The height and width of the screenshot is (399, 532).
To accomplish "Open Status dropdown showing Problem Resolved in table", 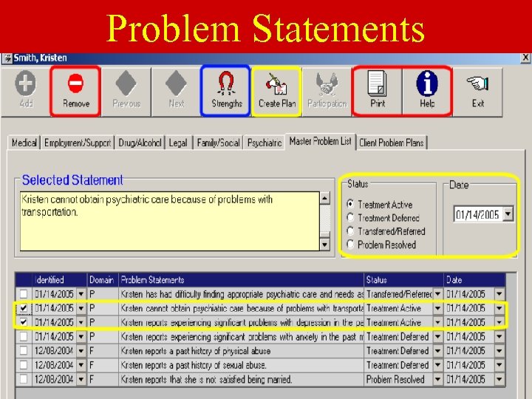I will click(x=437, y=379).
